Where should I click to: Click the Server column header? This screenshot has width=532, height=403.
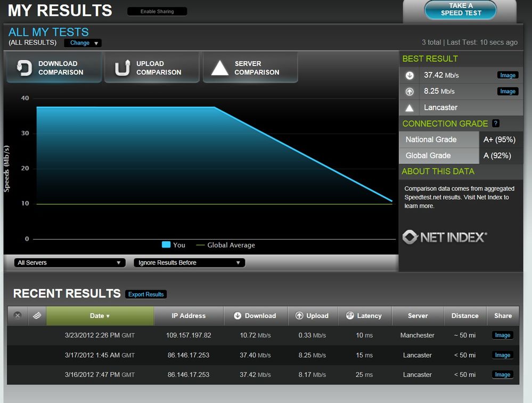tap(418, 316)
